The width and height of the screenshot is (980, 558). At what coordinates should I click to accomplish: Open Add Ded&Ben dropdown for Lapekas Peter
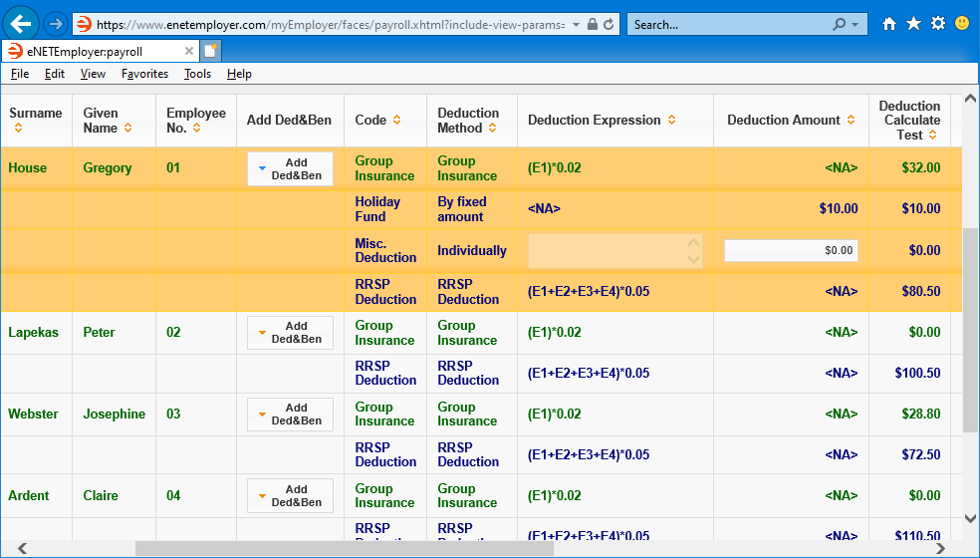click(x=290, y=333)
